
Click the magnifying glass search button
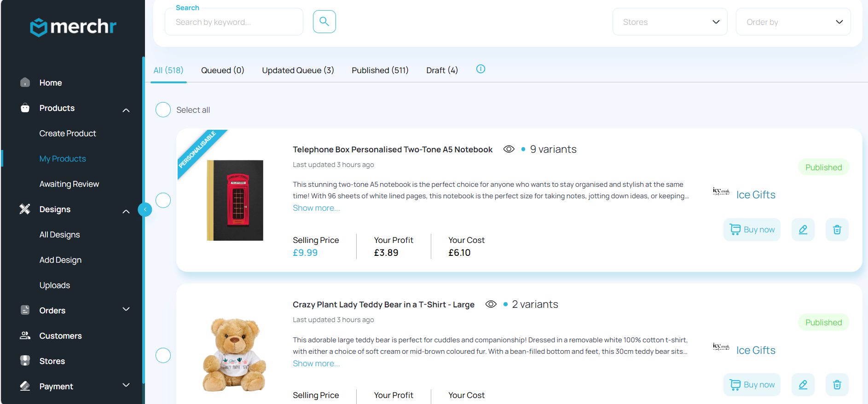tap(324, 22)
